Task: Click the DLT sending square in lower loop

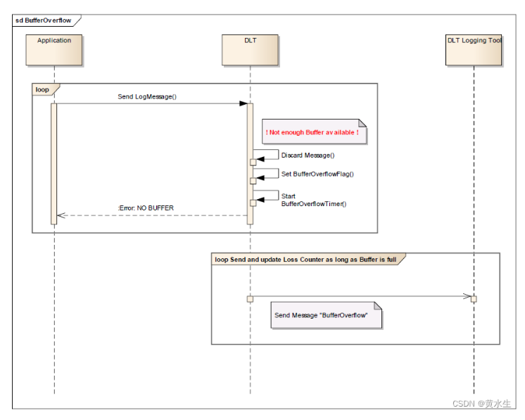Action: click(250, 299)
